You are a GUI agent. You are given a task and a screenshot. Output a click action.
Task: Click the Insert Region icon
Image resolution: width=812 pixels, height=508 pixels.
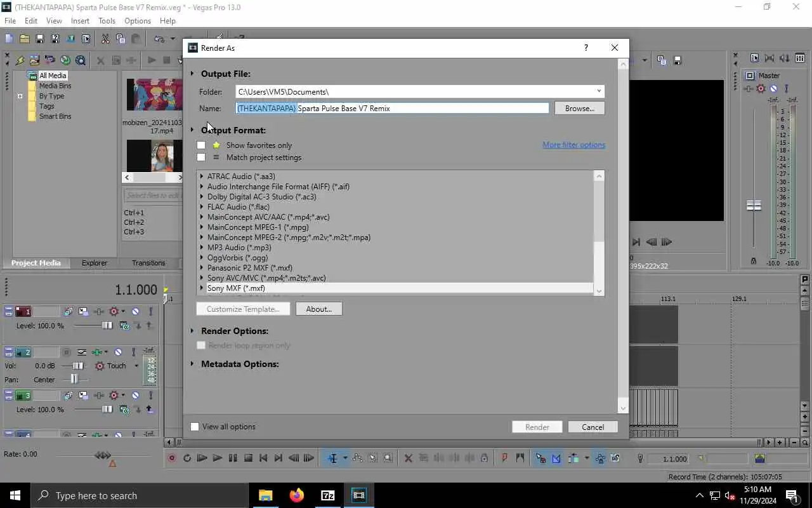(520, 458)
